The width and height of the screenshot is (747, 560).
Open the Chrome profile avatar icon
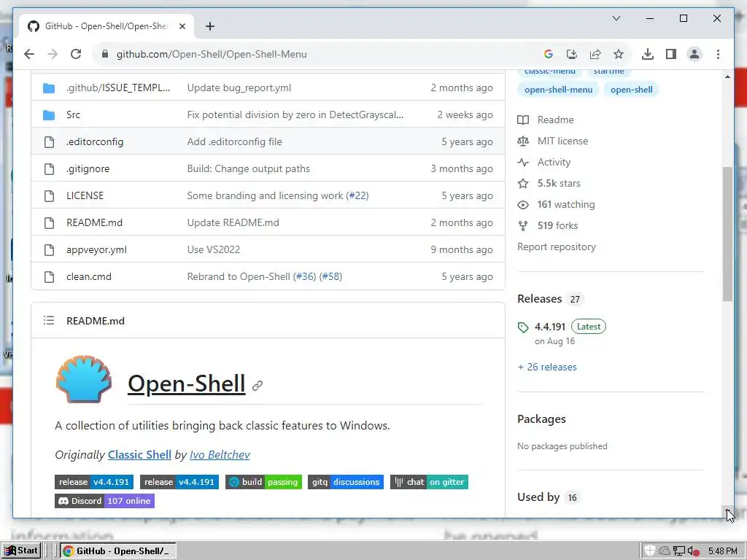(x=694, y=54)
